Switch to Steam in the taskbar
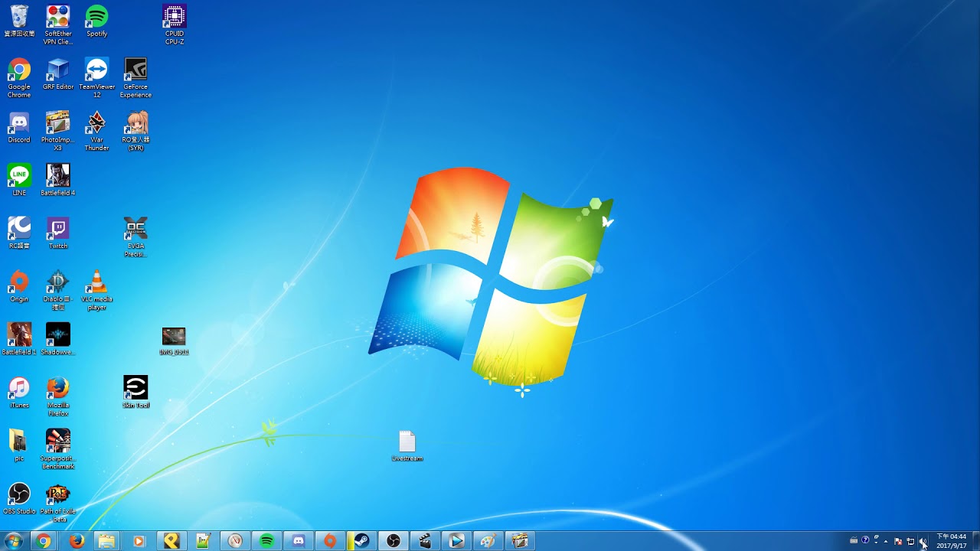 point(361,541)
